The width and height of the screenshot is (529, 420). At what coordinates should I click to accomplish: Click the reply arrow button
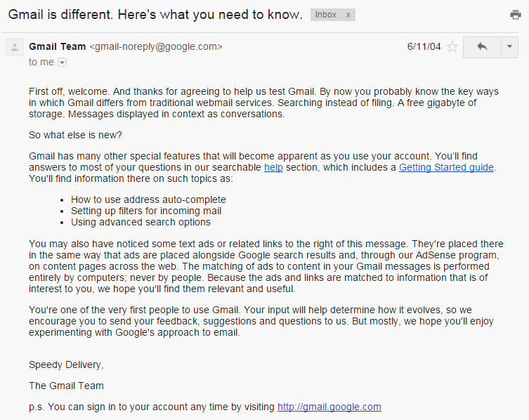tap(482, 47)
